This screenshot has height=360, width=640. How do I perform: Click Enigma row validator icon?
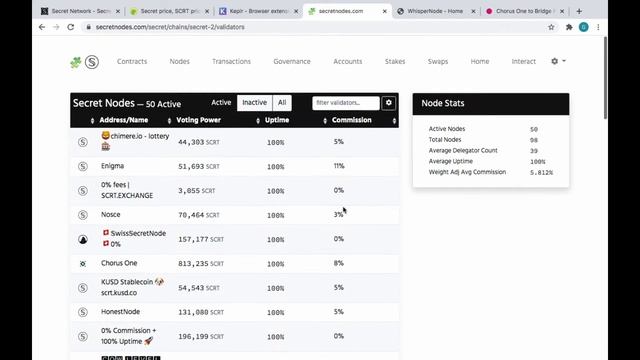[x=83, y=166]
